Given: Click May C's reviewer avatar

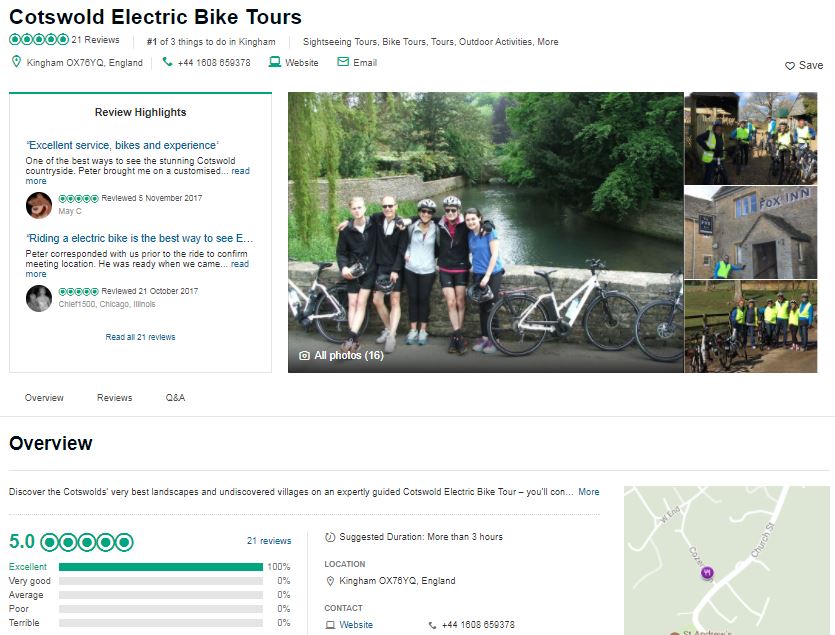Looking at the screenshot, I should (39, 205).
